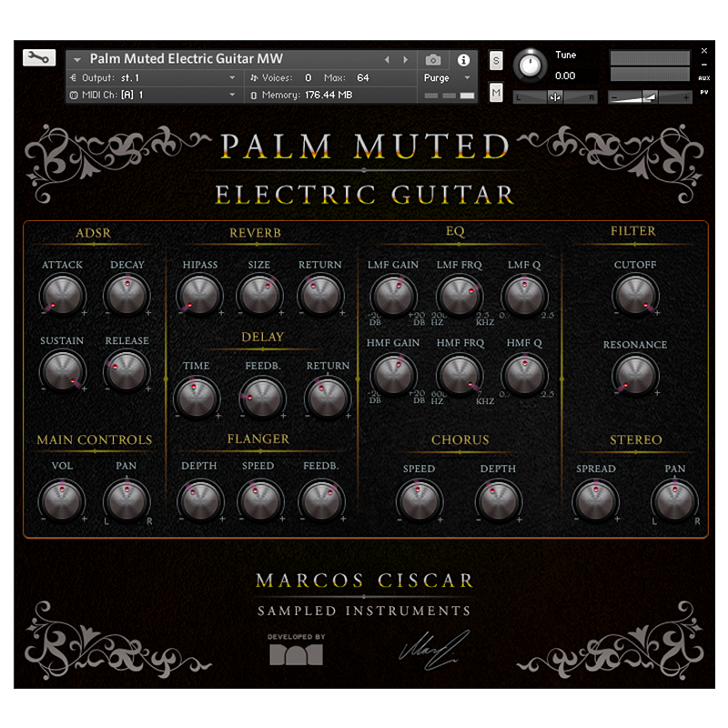Reset pan using the center L/R marker
Viewport: 728px width, 728px height.
(555, 96)
